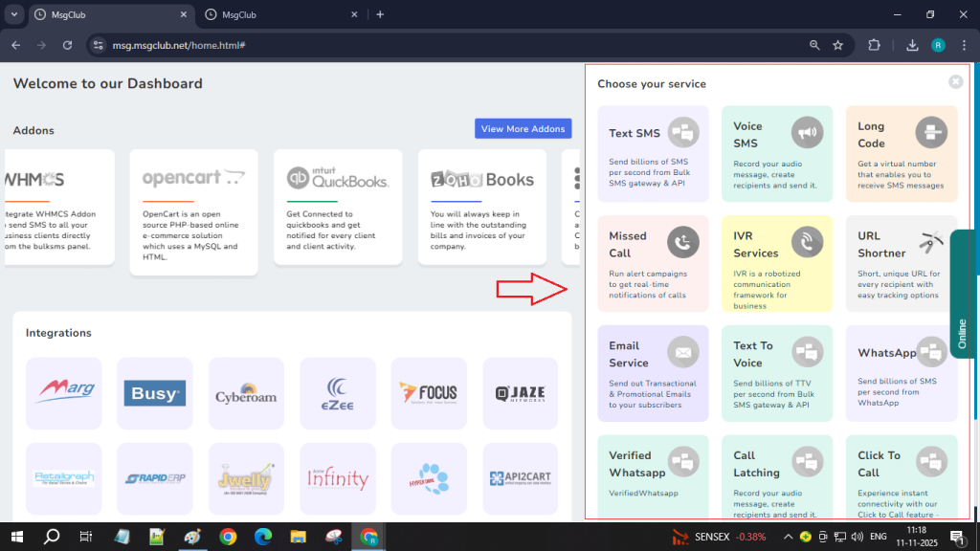
Task: Open Windows Search from the taskbar
Action: point(52,537)
